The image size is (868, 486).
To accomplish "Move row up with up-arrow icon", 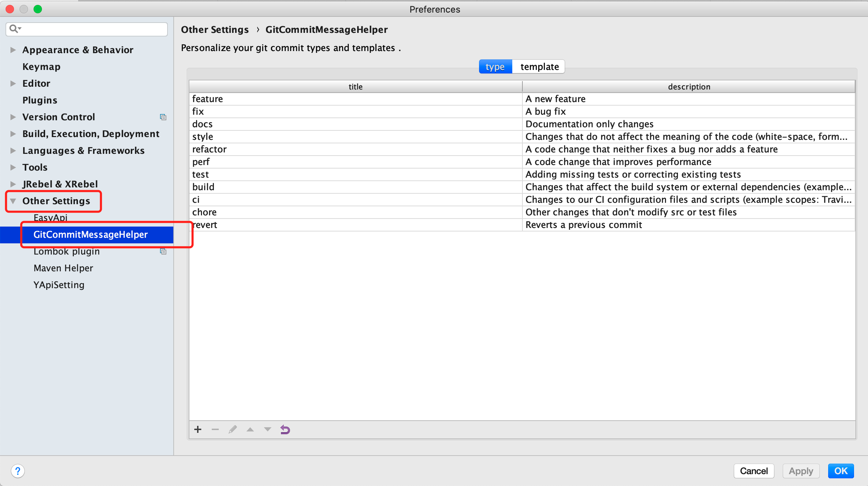I will click(250, 429).
